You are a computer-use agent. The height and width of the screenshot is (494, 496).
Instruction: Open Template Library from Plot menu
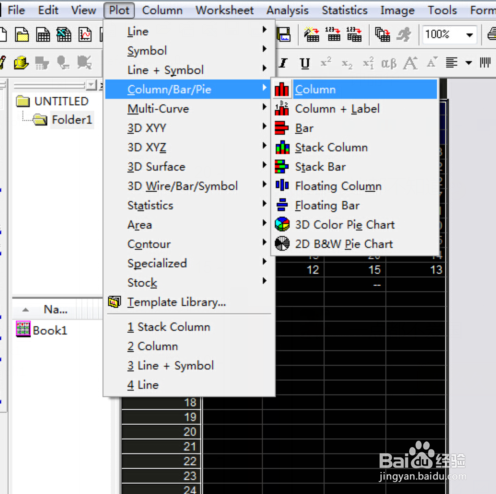pos(189,302)
